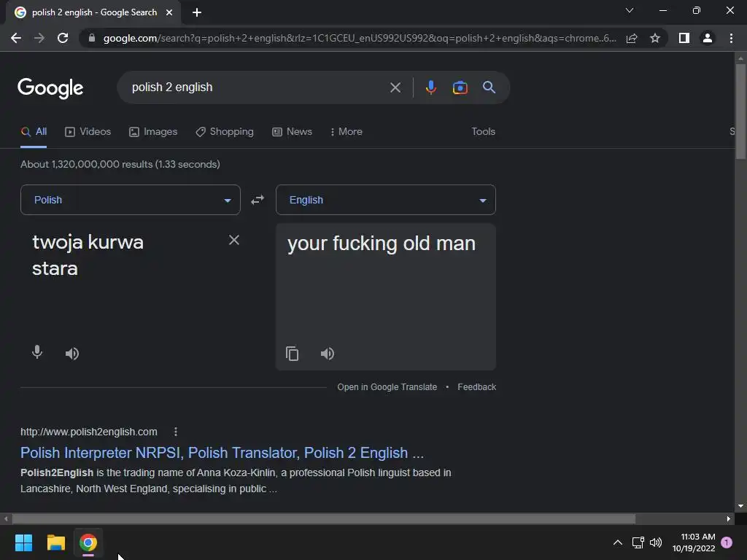This screenshot has height=560, width=747.
Task: Open in Google Translate link
Action: click(387, 387)
